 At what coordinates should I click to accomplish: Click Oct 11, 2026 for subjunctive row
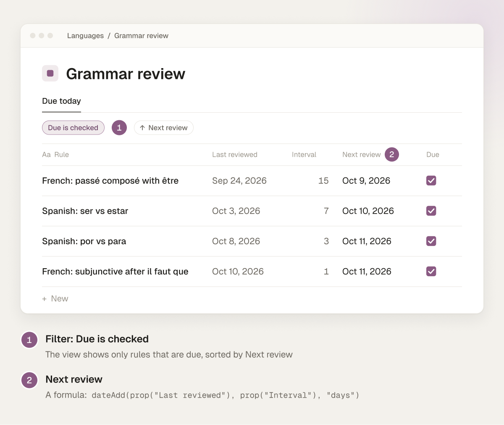coord(367,272)
